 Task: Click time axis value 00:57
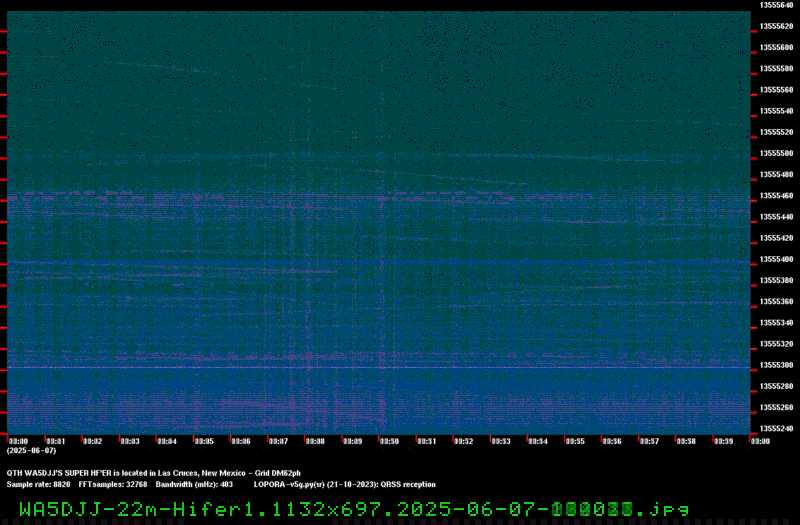[649, 441]
